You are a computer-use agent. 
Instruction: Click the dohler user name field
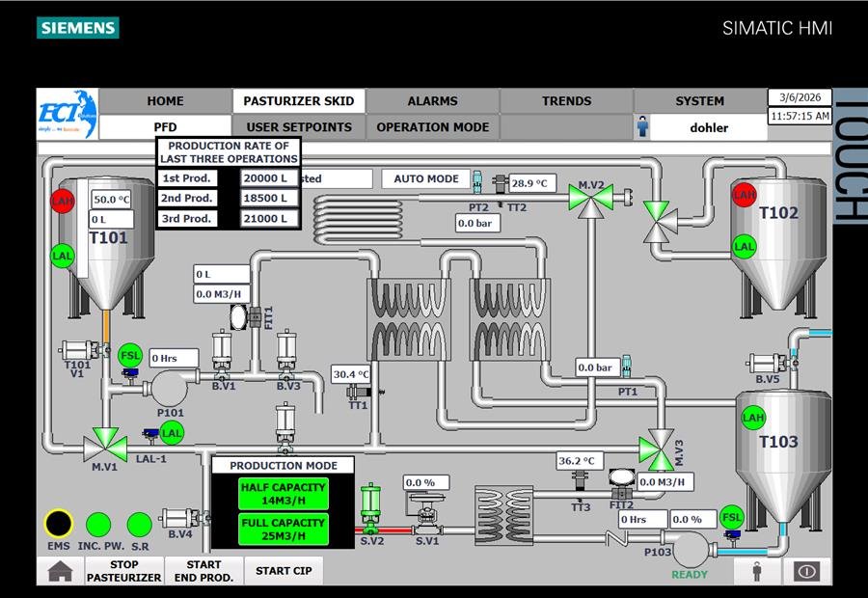(x=709, y=127)
